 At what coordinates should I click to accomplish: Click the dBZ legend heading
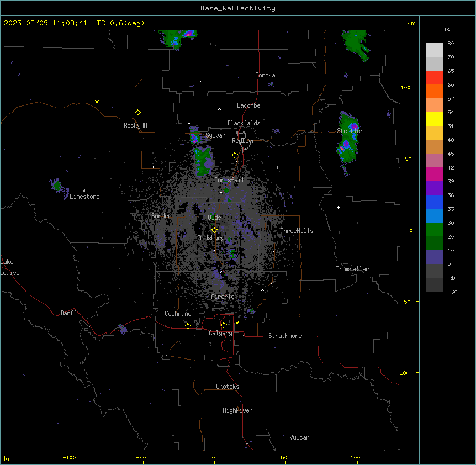[447, 29]
